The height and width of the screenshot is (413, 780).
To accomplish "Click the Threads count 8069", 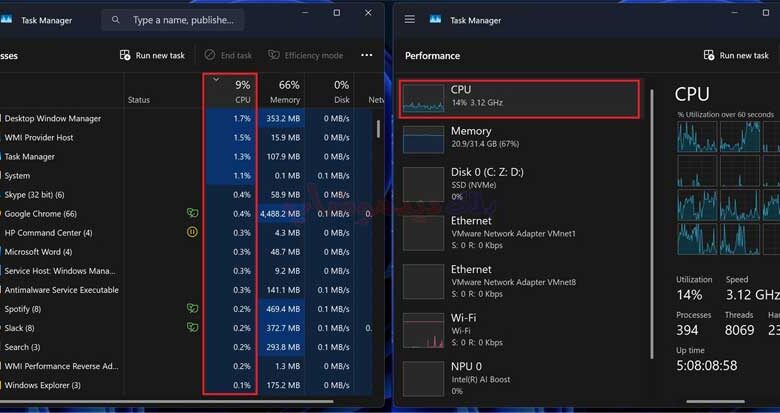I will tap(739, 330).
